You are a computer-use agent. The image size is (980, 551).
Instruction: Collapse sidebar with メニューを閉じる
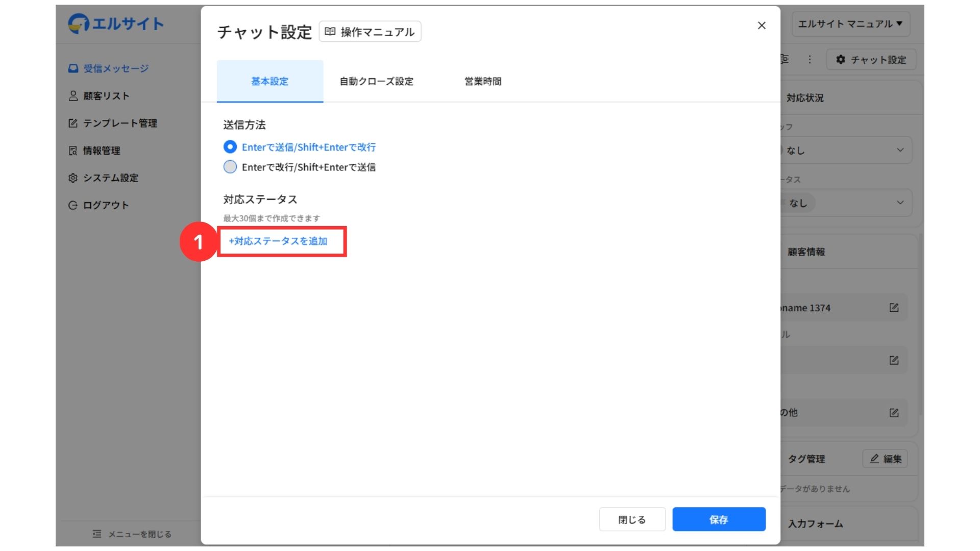[x=132, y=534]
